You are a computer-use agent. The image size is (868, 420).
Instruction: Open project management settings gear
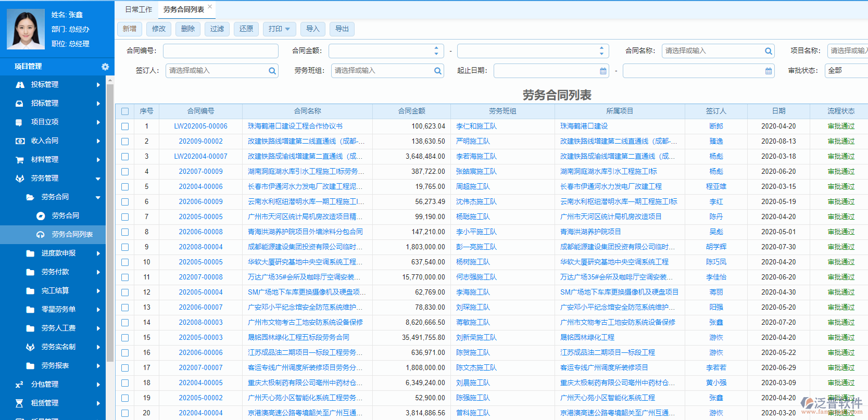tap(105, 67)
